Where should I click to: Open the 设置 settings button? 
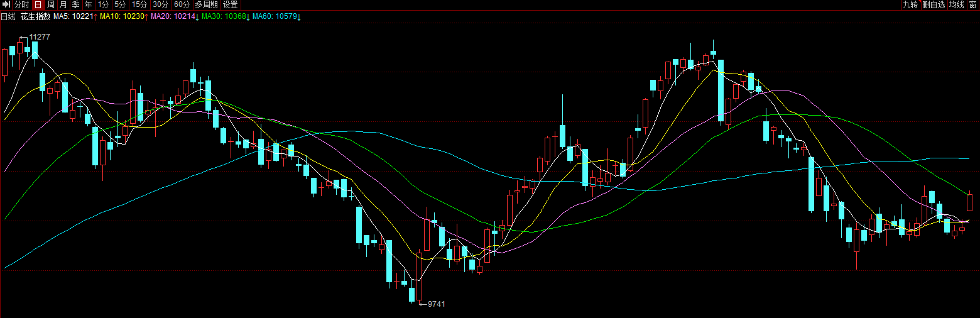[231, 4]
